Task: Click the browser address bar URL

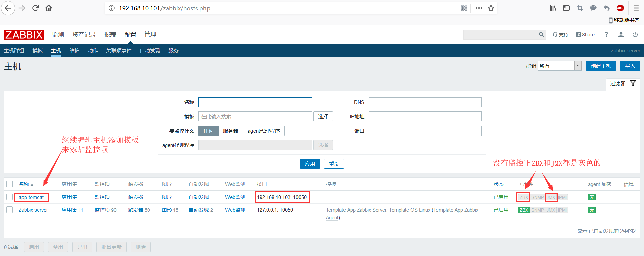Action: pyautogui.click(x=165, y=8)
